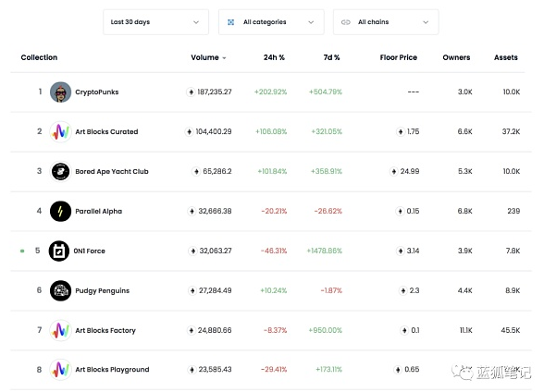The height and width of the screenshot is (392, 544).
Task: Open the Art Blocks Curated collection link
Action: 106,131
